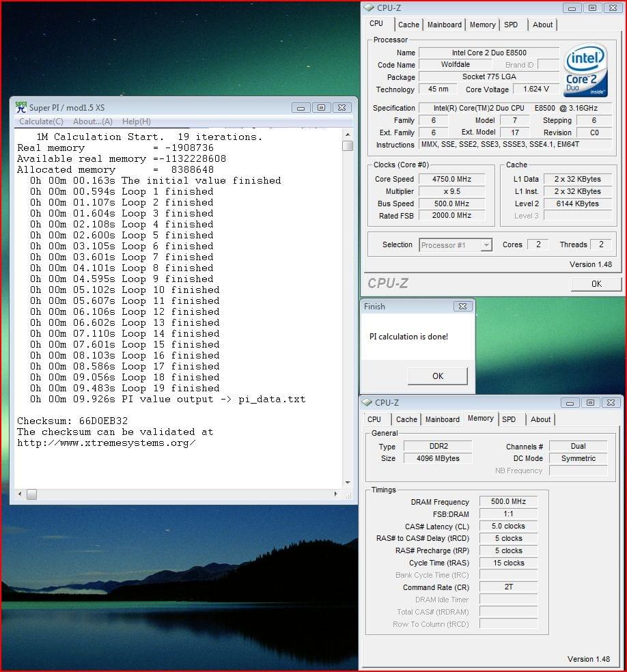Click the Package field 'Socket 775 LGA'
This screenshot has height=672, width=627.
(489, 76)
